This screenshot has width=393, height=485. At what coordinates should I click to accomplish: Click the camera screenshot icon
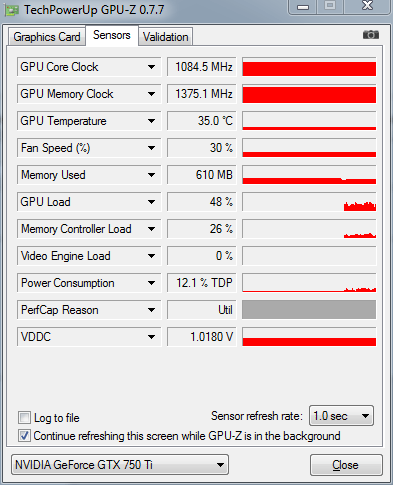point(371,34)
